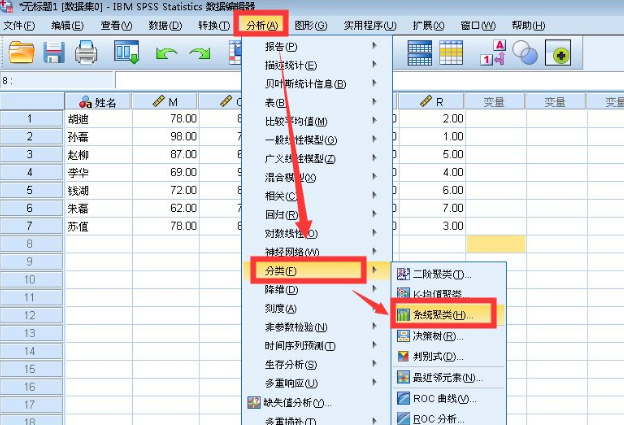Expand the 生存分析(S) submenu
Screen dimensions: 624x425
tap(317, 365)
